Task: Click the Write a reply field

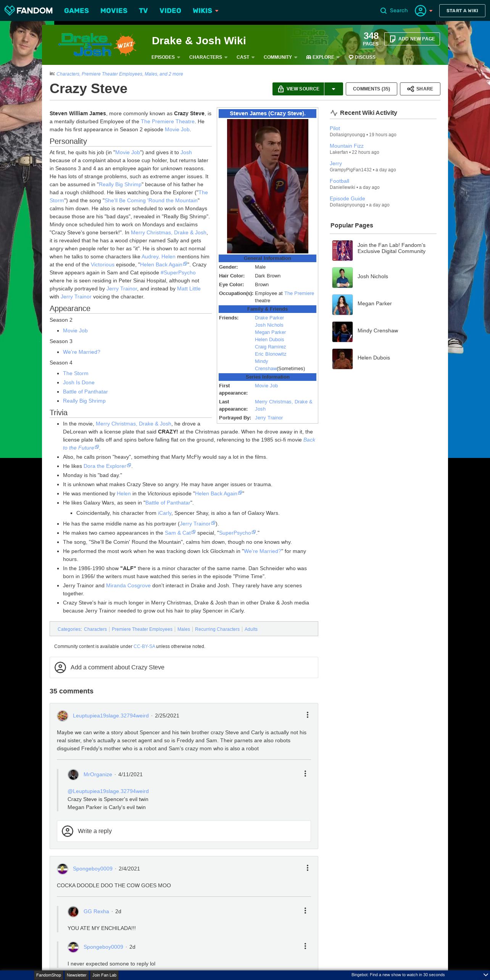Action: 184,831
